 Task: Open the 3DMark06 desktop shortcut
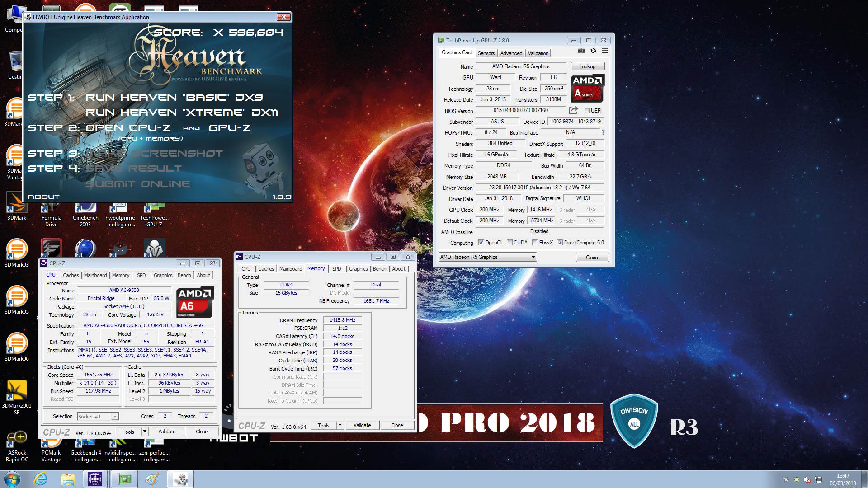[17, 347]
